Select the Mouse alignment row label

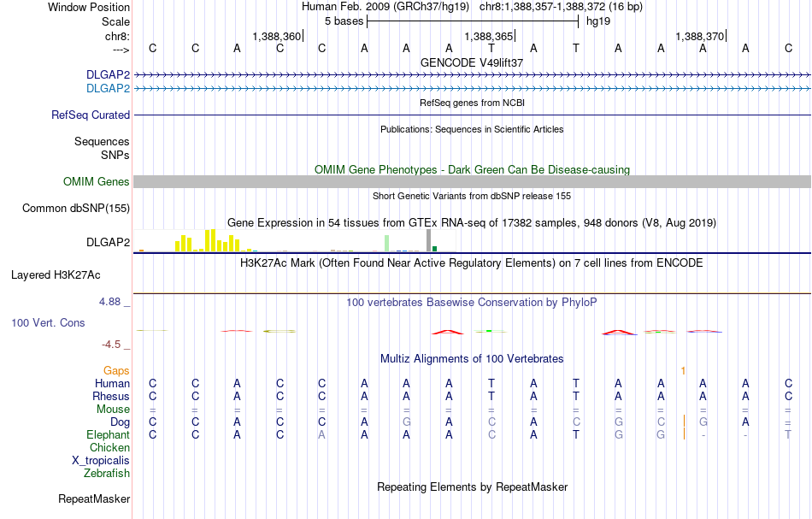[114, 410]
